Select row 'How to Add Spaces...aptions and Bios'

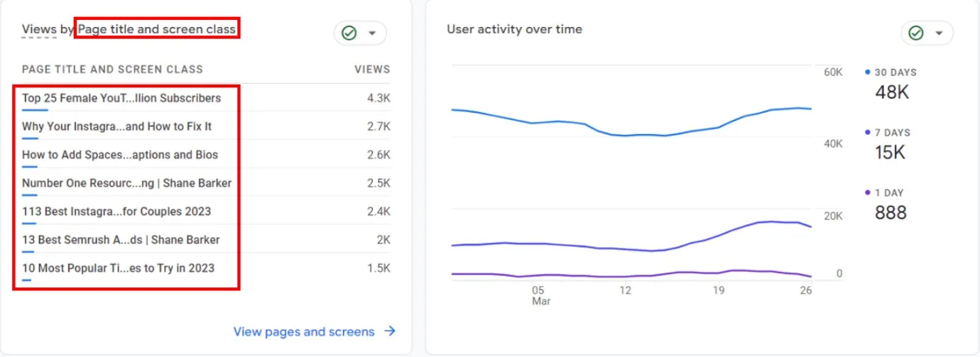pyautogui.click(x=206, y=155)
